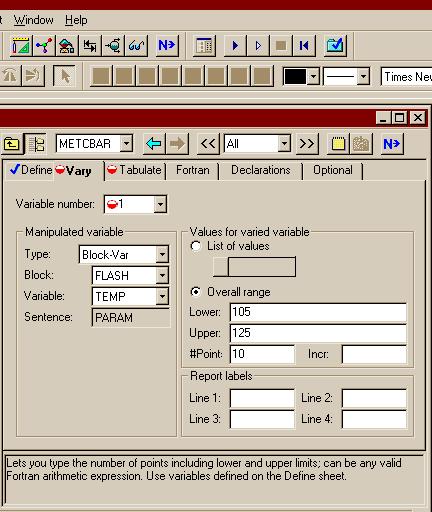Screen dimensions: 432x512
Task: Click the >> next form button
Action: 307,144
